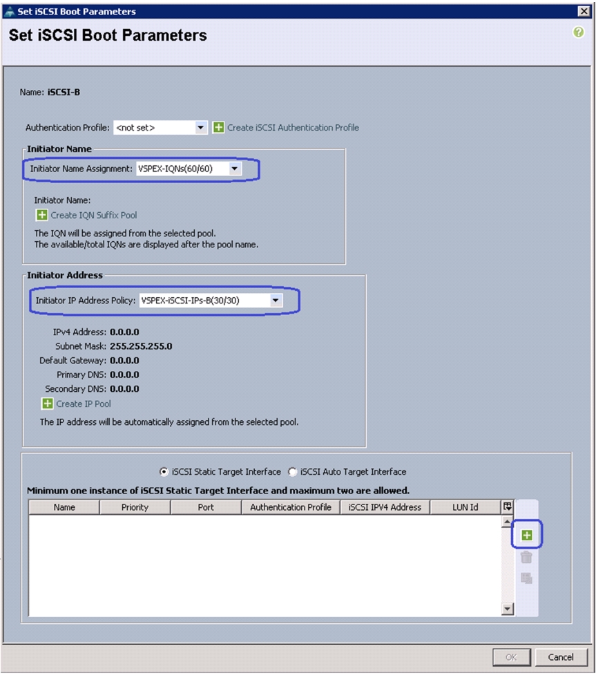The width and height of the screenshot is (596, 700).
Task: Click the copy/modify icon below the trash icon
Action: tap(526, 578)
